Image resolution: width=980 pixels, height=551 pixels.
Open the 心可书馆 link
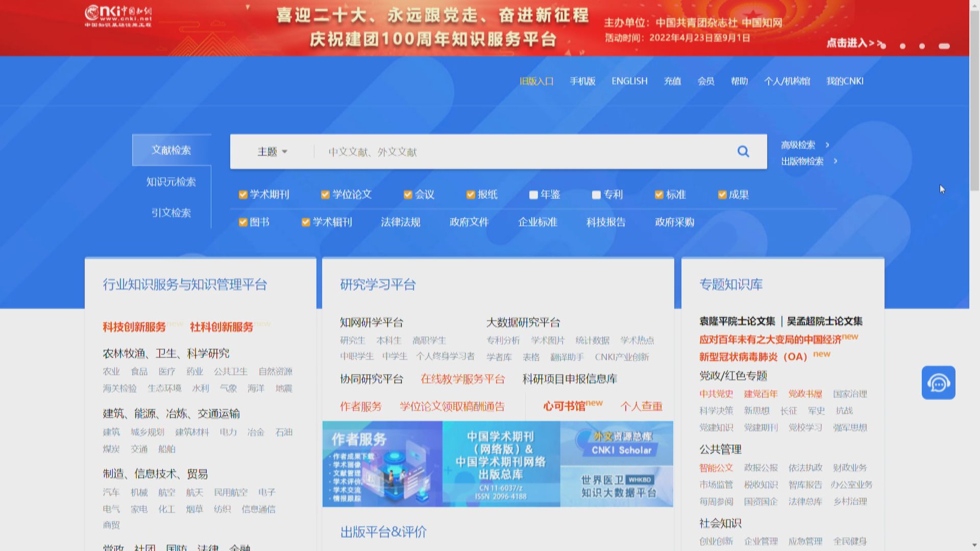[566, 406]
